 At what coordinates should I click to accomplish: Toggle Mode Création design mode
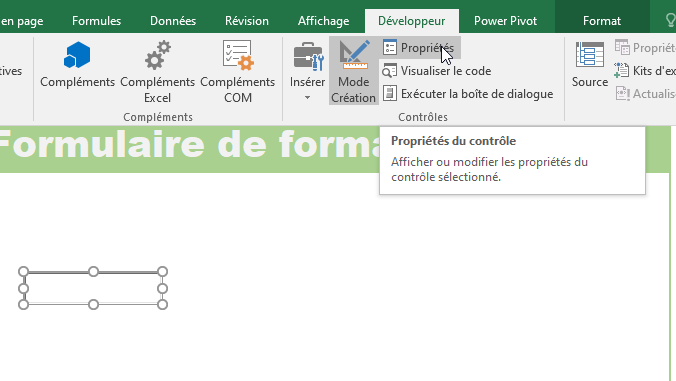(x=354, y=71)
